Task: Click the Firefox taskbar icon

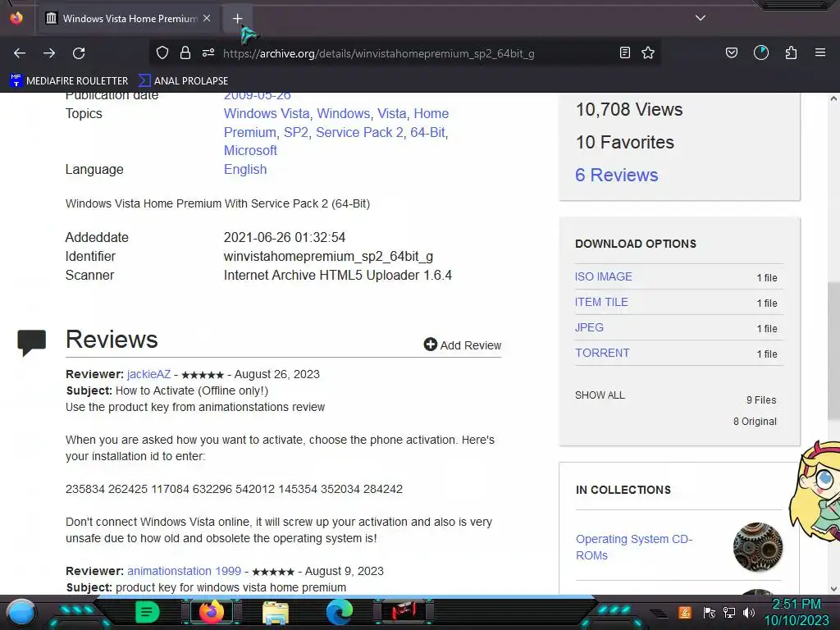Action: coord(212,612)
